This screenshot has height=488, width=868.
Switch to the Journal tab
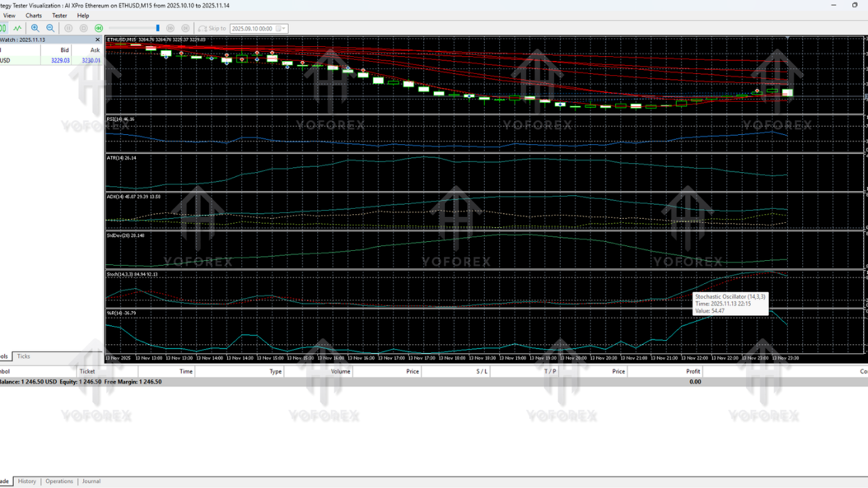click(x=91, y=481)
